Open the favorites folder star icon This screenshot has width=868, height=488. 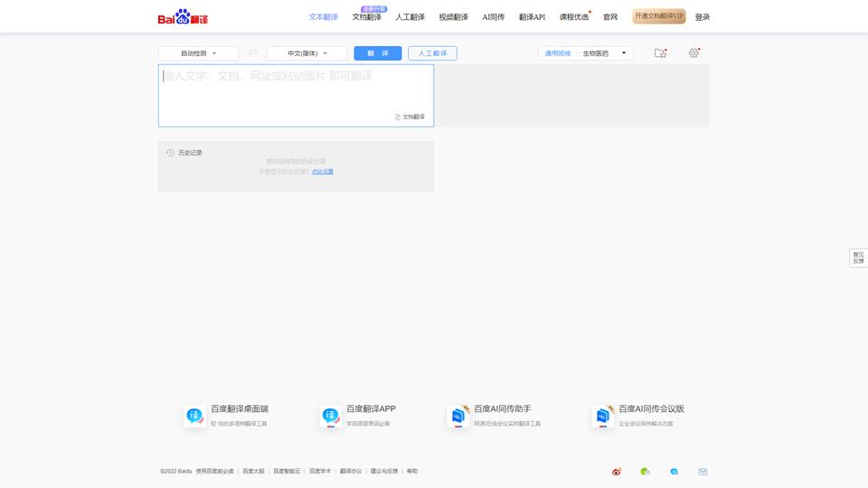coord(660,53)
